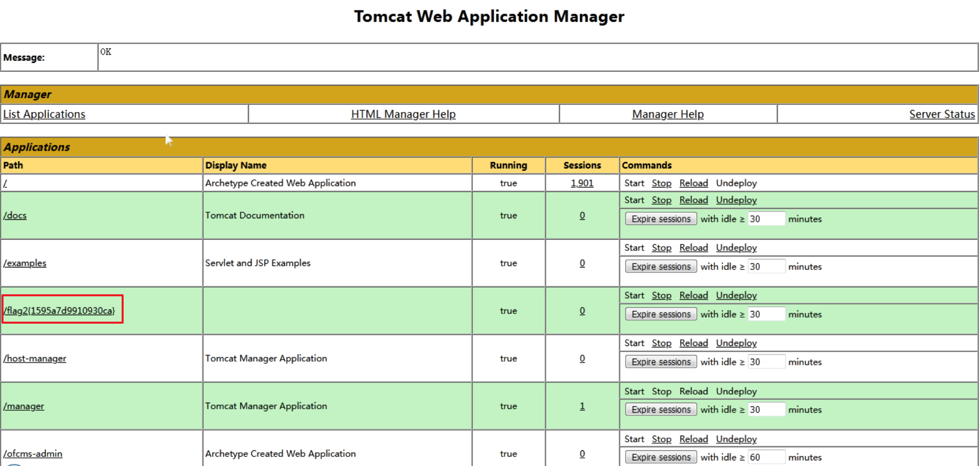Focus the idle minutes field for /examples
This screenshot has height=466, width=980.
(x=766, y=266)
